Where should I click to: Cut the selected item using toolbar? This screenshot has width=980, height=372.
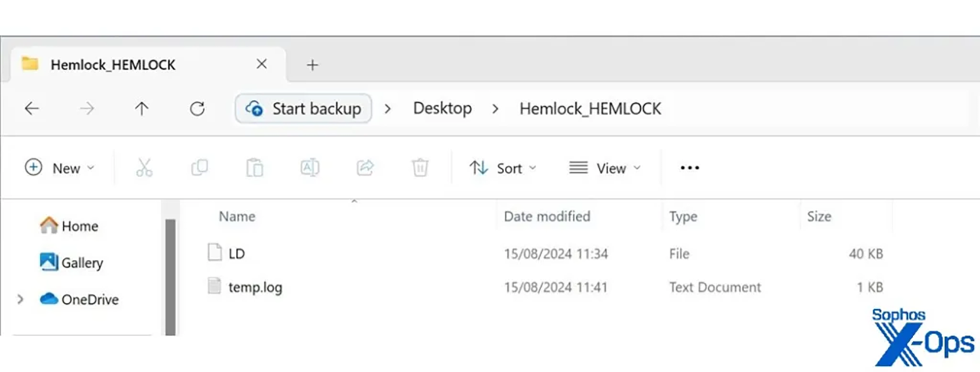click(145, 168)
